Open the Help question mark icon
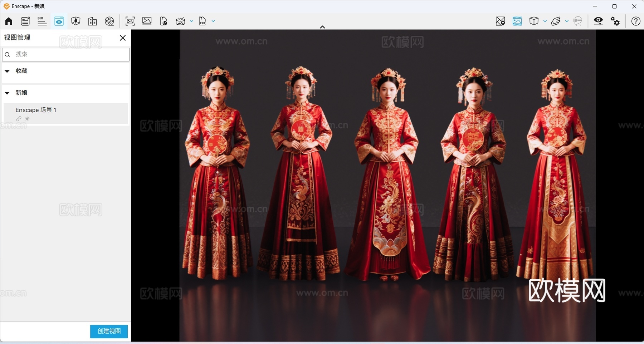Viewport: 644px width, 344px height. pos(636,21)
